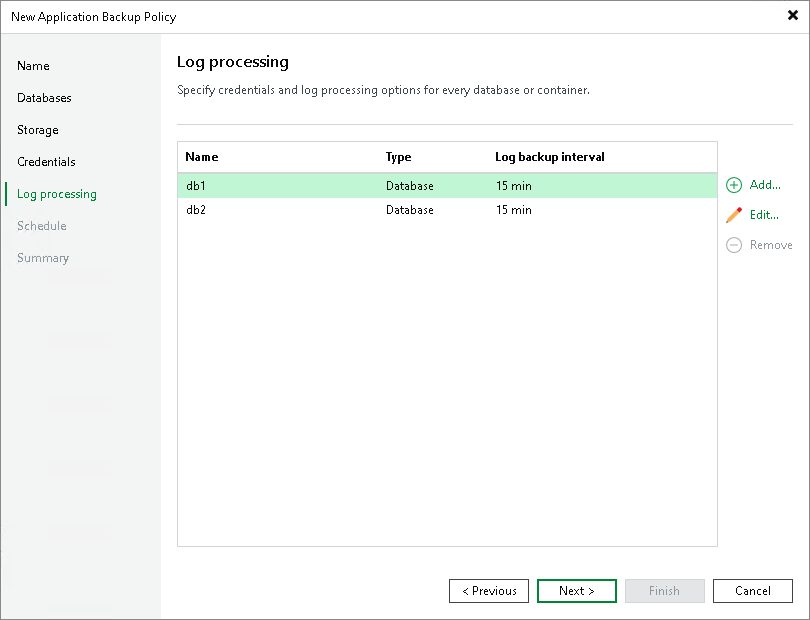This screenshot has width=810, height=620.
Task: Open the Credentials wizard step
Action: [x=46, y=162]
